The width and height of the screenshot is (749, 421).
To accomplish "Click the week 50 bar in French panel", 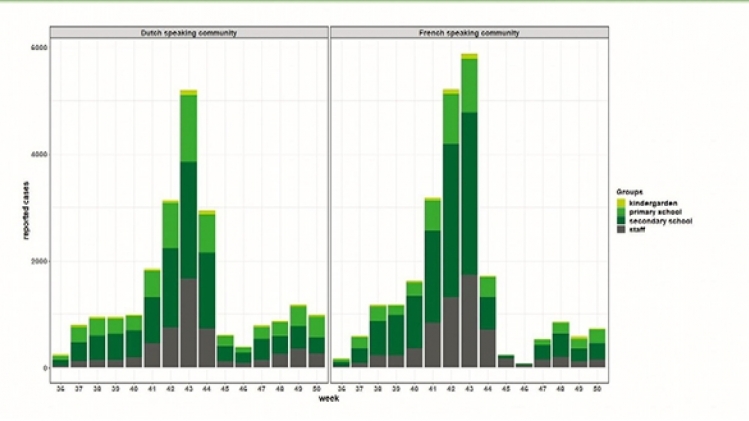I will 597,350.
